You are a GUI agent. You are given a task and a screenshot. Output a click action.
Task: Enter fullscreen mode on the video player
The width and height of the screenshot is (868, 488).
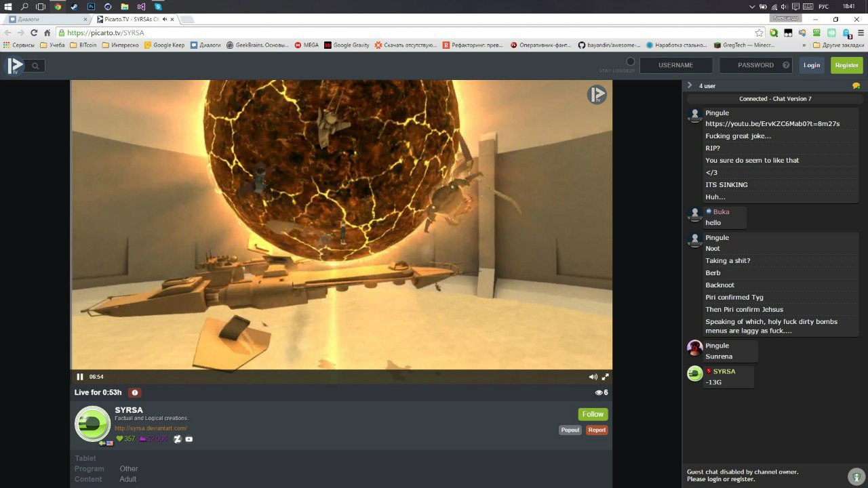click(x=606, y=377)
